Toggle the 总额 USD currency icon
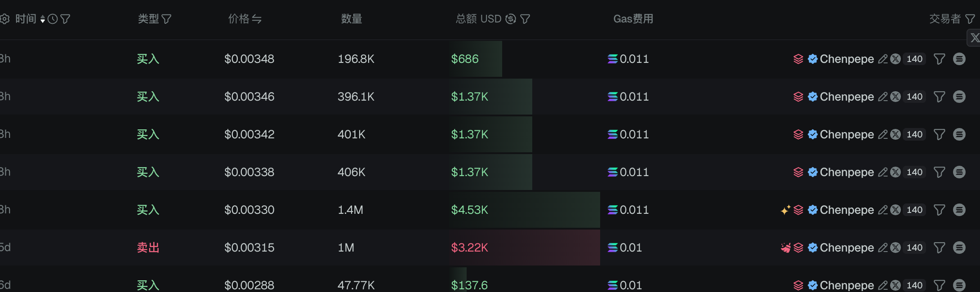The width and height of the screenshot is (980, 292). tap(511, 19)
